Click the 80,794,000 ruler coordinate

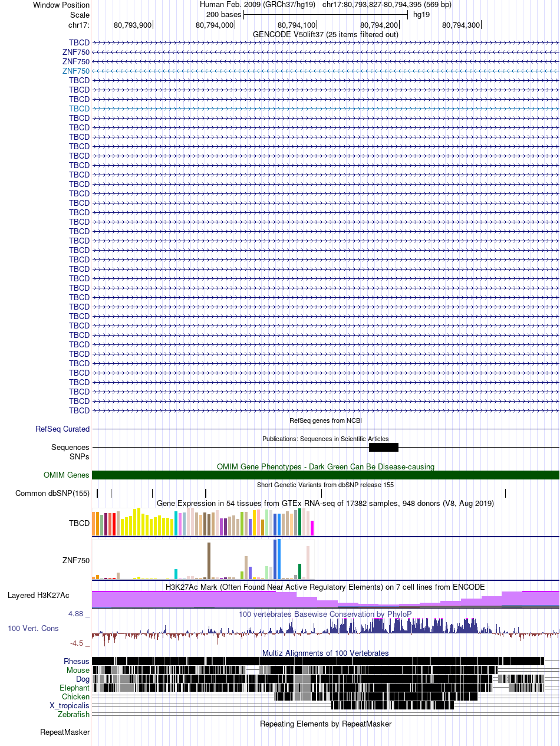tap(215, 25)
